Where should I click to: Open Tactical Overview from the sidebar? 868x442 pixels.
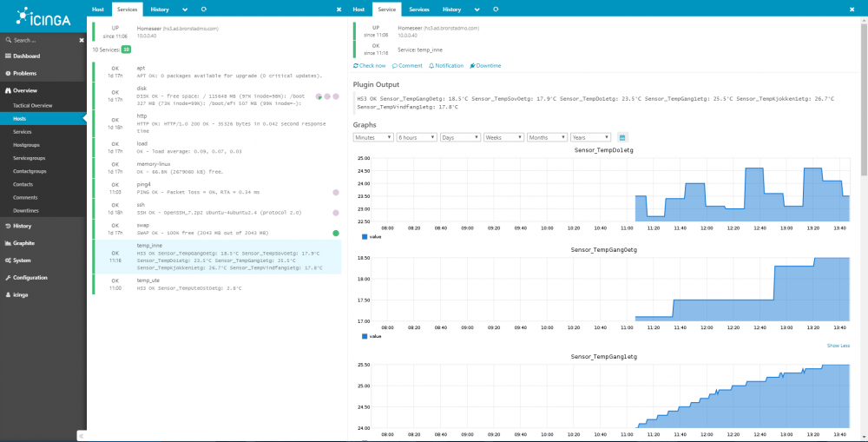pos(33,105)
